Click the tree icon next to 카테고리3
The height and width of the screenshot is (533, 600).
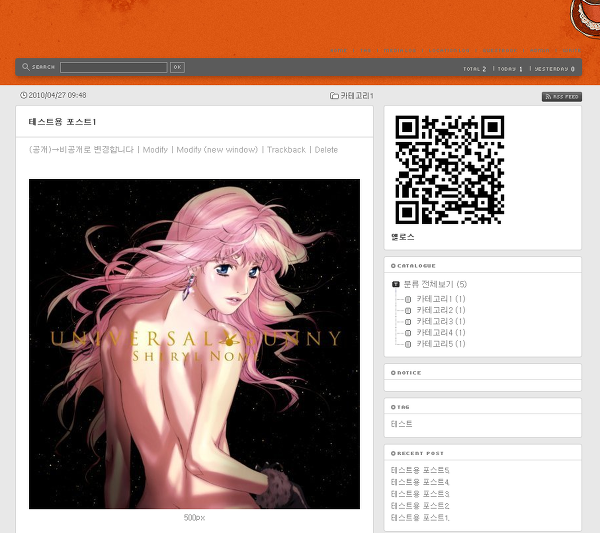pos(408,322)
